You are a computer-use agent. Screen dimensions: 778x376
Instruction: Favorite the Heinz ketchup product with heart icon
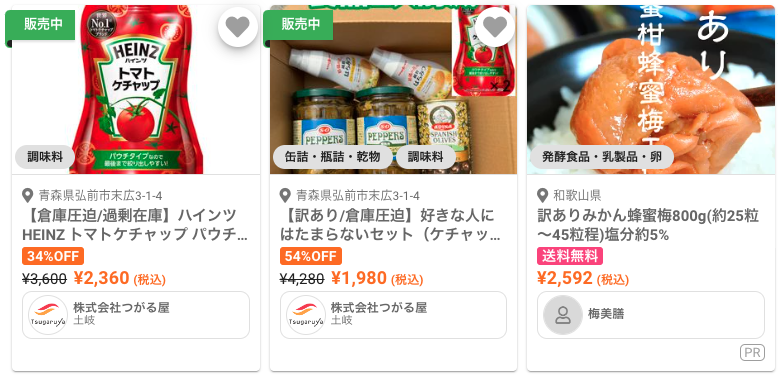238,27
